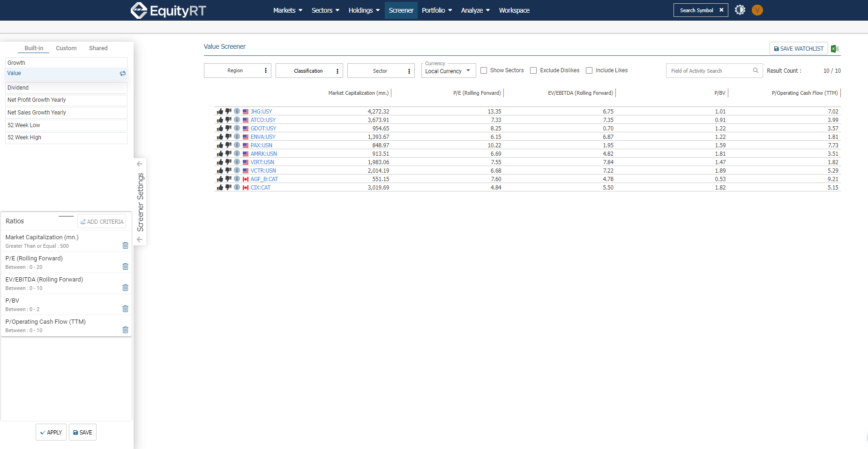Tick the Include Likes checkbox

click(589, 70)
